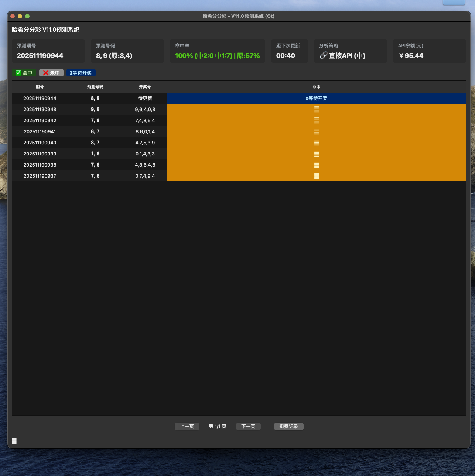The width and height of the screenshot is (475, 476).
Task: Click the 预测号码 column header
Action: 95,87
